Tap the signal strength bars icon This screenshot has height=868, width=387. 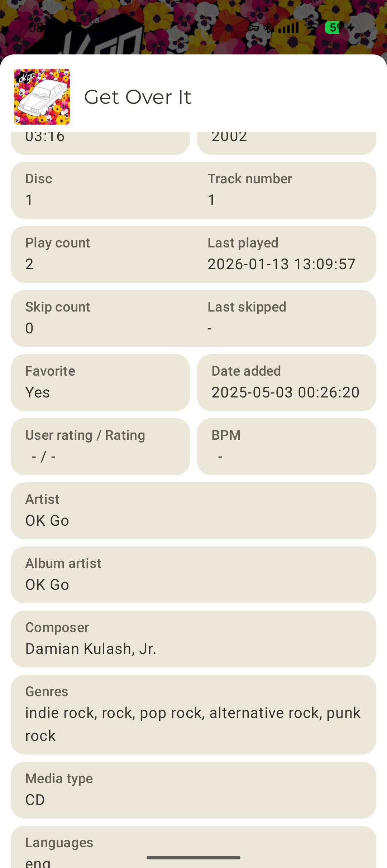289,28
